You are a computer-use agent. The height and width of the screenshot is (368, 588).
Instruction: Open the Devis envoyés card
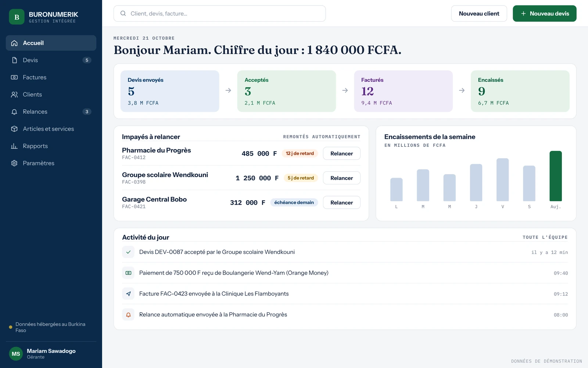(x=170, y=91)
